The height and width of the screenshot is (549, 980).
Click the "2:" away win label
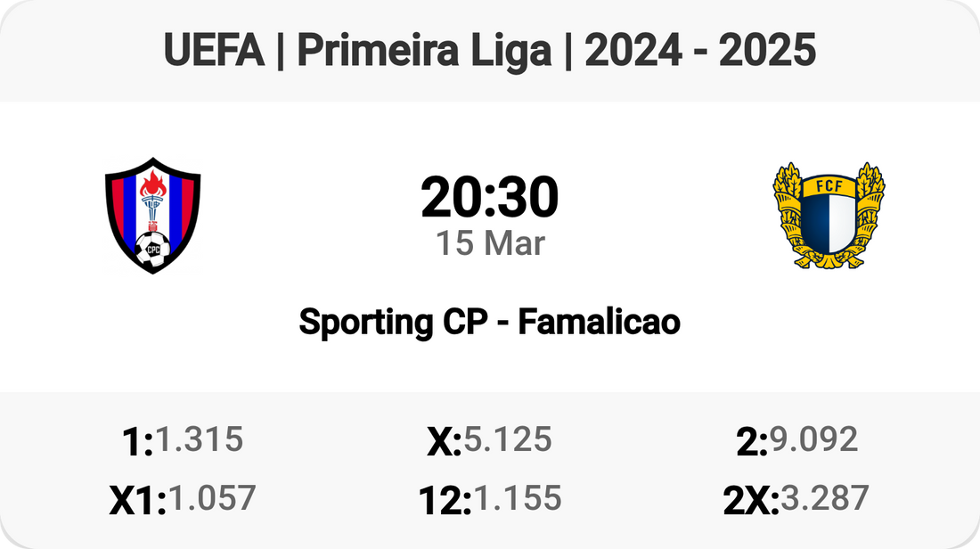752,442
